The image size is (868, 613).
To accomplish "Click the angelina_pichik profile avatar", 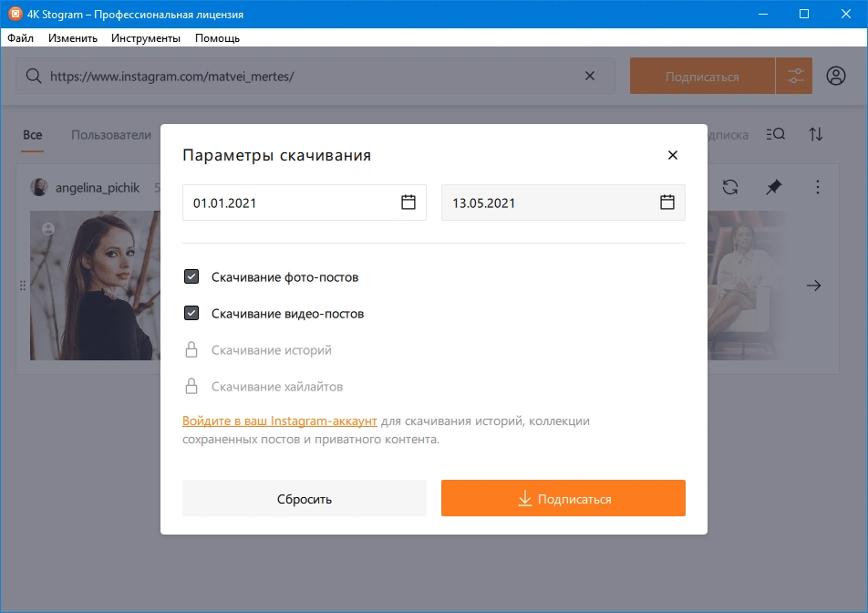I will point(38,187).
